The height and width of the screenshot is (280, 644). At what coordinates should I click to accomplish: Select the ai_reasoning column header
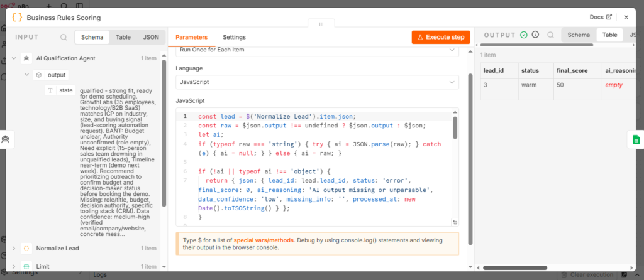click(x=620, y=70)
